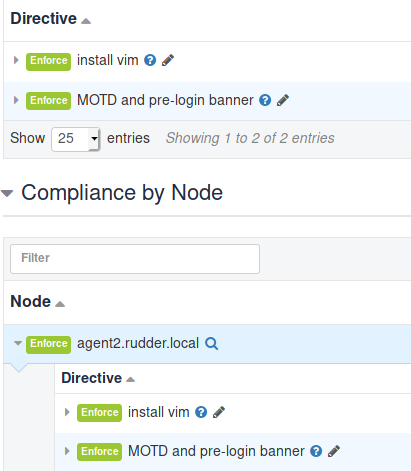Open help for top MOTD banner directive
Viewport: 411px width, 471px height.
(x=265, y=100)
